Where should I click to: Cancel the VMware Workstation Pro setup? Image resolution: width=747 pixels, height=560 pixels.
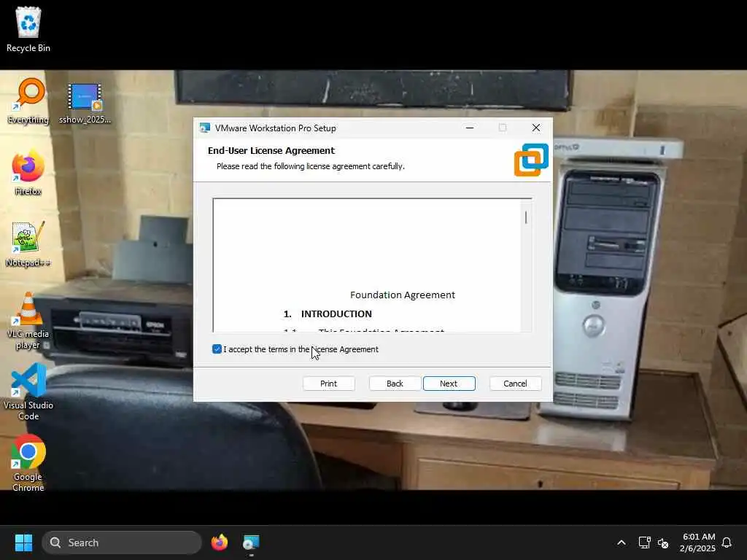(515, 384)
